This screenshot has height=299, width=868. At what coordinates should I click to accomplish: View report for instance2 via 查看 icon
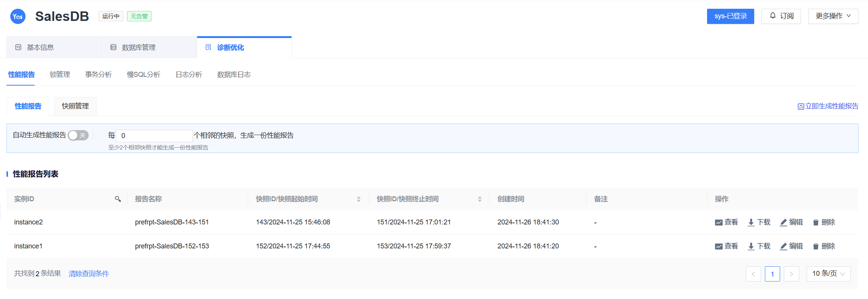pos(726,222)
